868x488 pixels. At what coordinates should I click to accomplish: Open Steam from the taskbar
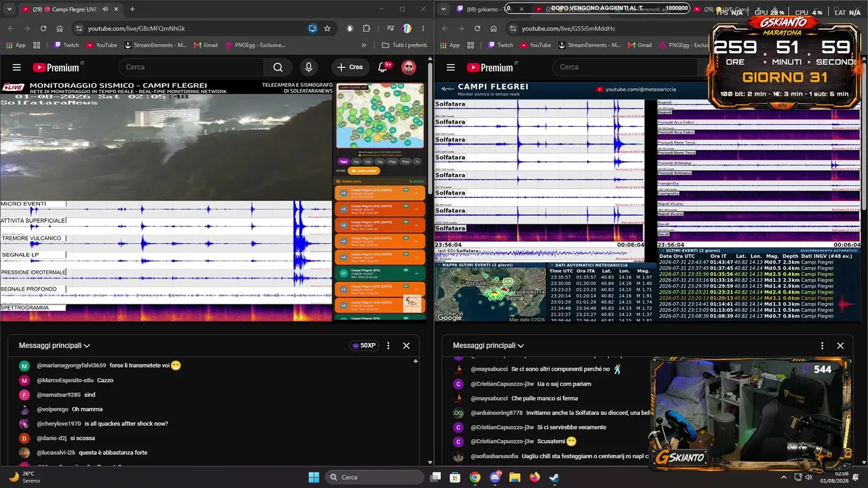554,477
